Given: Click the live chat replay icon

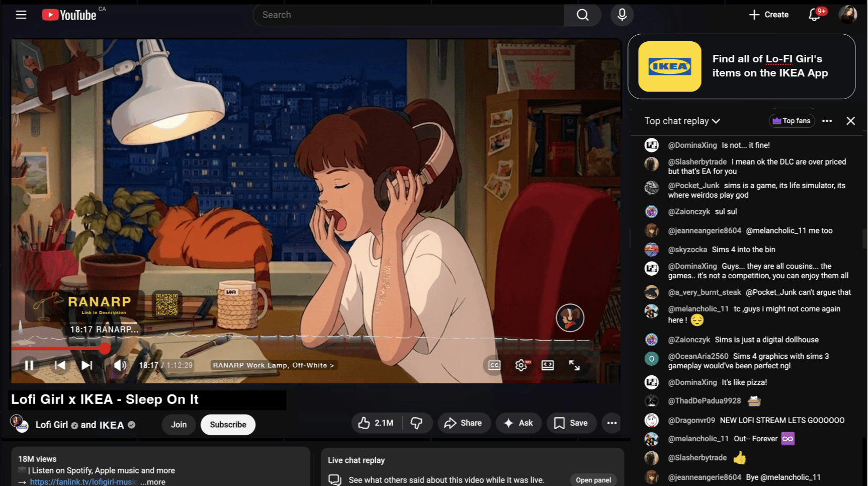Looking at the screenshot, I should click(335, 480).
